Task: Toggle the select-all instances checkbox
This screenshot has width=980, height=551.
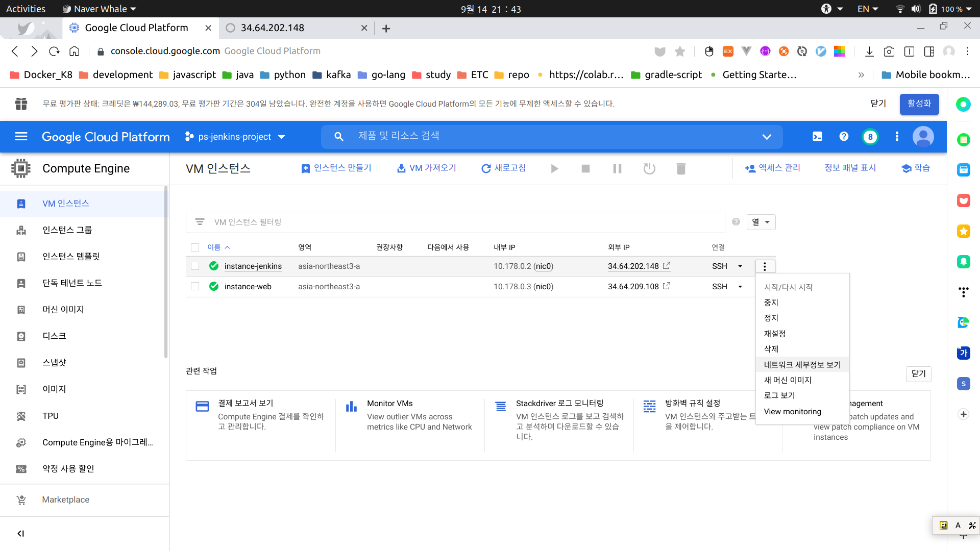Action: coord(195,247)
